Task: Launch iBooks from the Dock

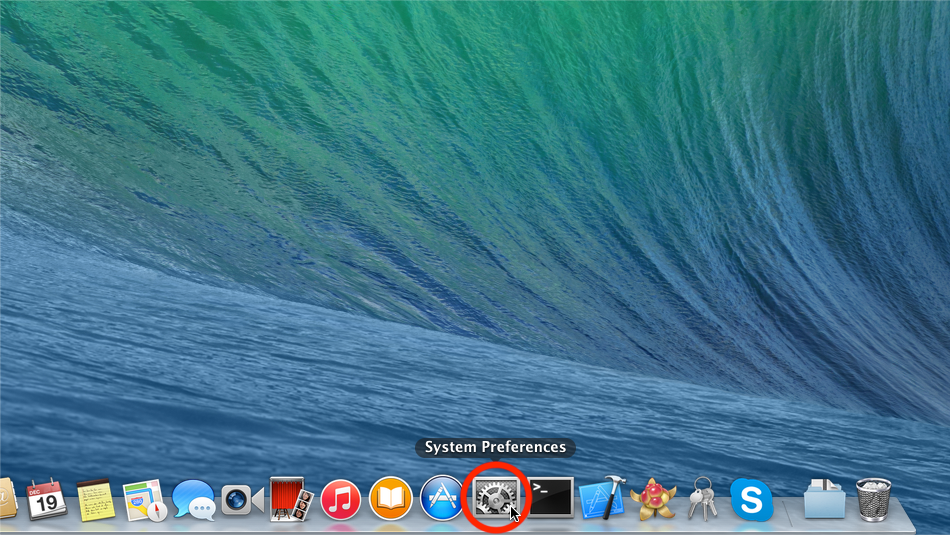Action: 390,498
